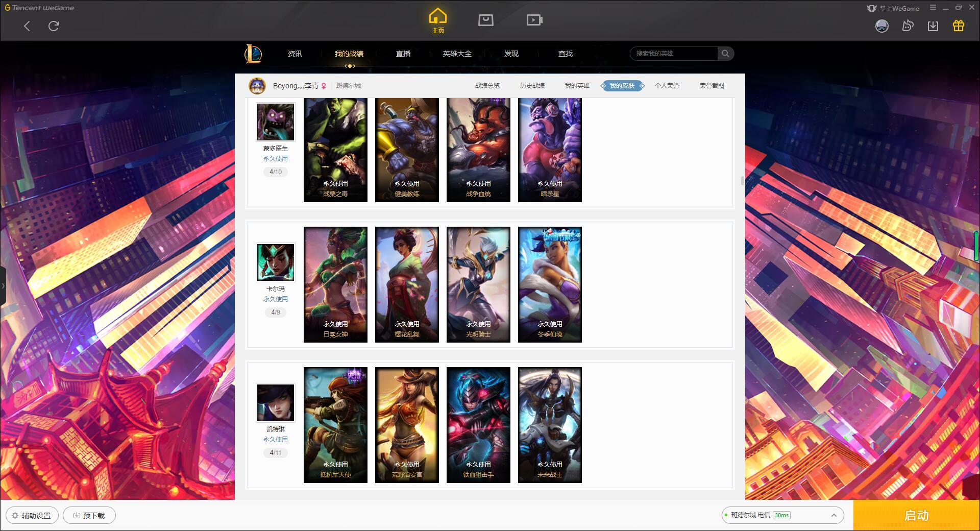Open the 荒野治安官 skin card

[x=407, y=425]
